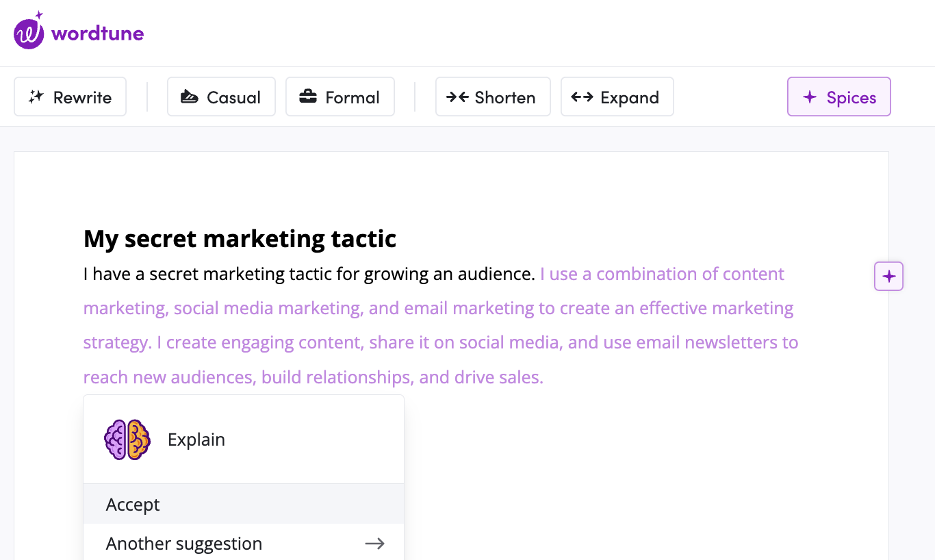Click the wordtune wordmark text
This screenshot has height=560, width=935.
click(x=97, y=33)
